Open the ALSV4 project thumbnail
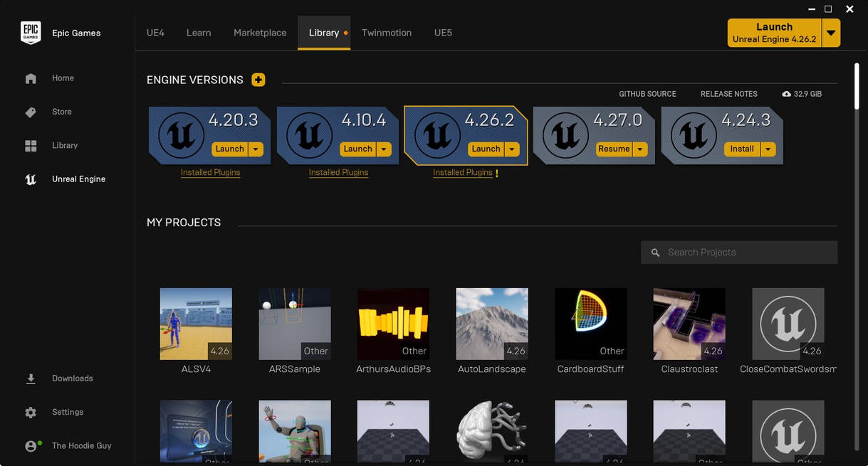The height and width of the screenshot is (466, 868). click(196, 324)
